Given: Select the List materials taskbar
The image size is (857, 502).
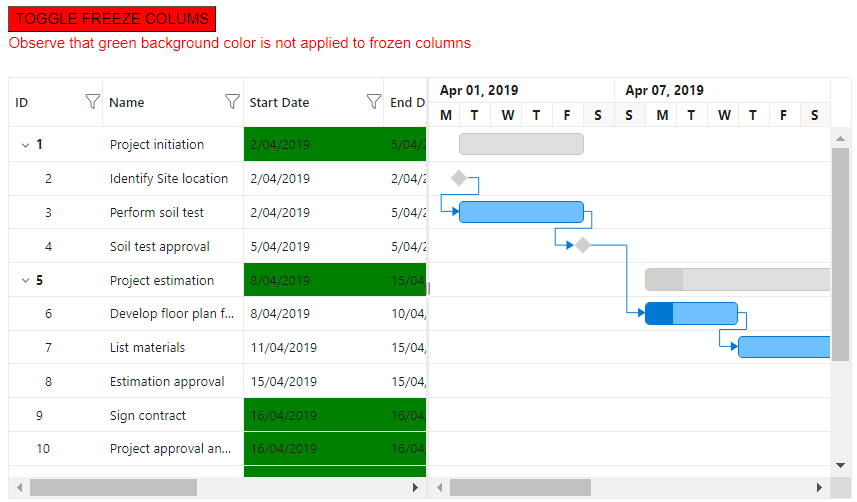Looking at the screenshot, I should pyautogui.click(x=784, y=347).
